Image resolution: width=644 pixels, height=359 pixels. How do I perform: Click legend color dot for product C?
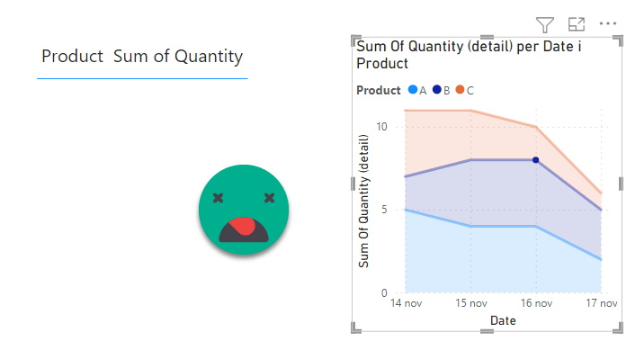click(460, 90)
